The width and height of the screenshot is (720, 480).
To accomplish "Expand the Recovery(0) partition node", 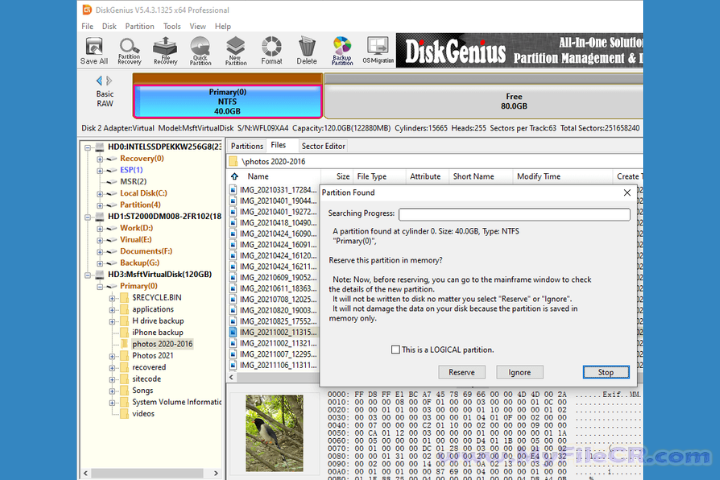I will [100, 159].
